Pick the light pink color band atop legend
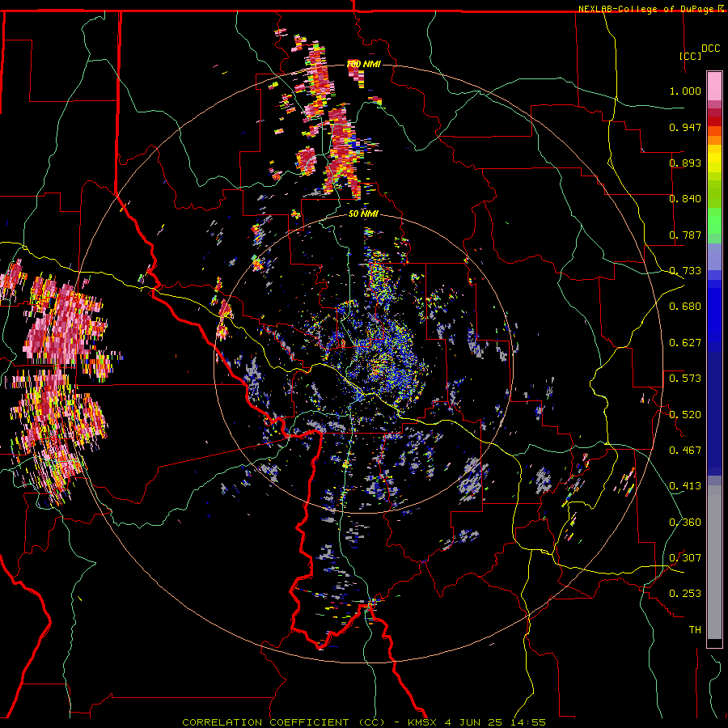 tap(714, 87)
